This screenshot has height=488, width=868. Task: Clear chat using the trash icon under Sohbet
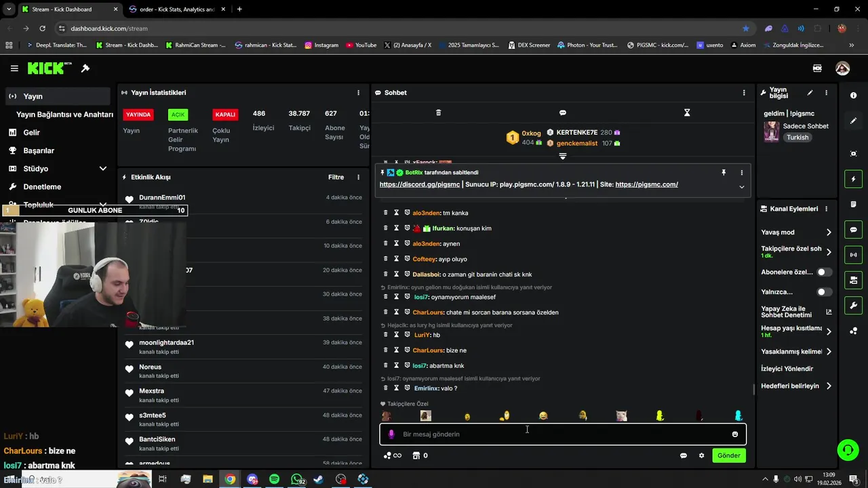click(x=438, y=113)
